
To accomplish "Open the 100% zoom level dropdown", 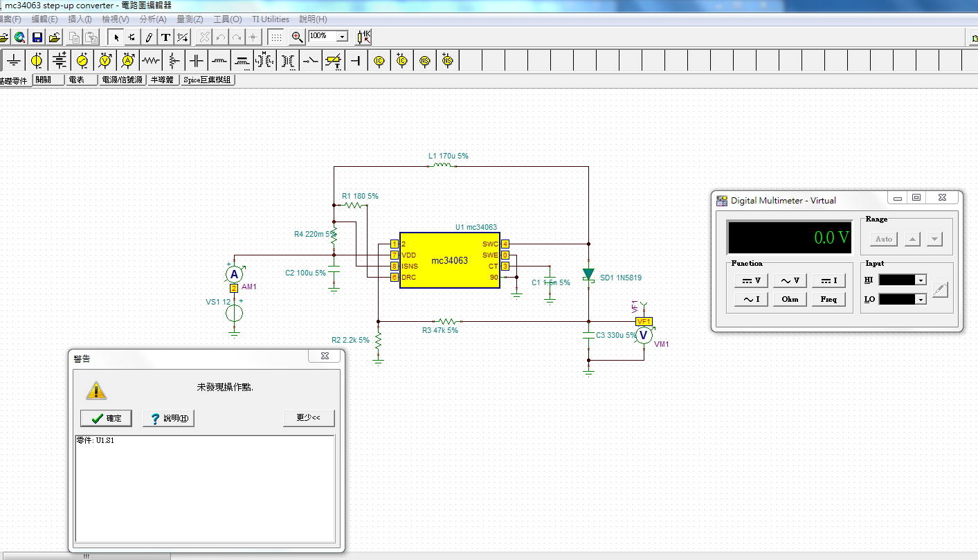I will coord(342,37).
